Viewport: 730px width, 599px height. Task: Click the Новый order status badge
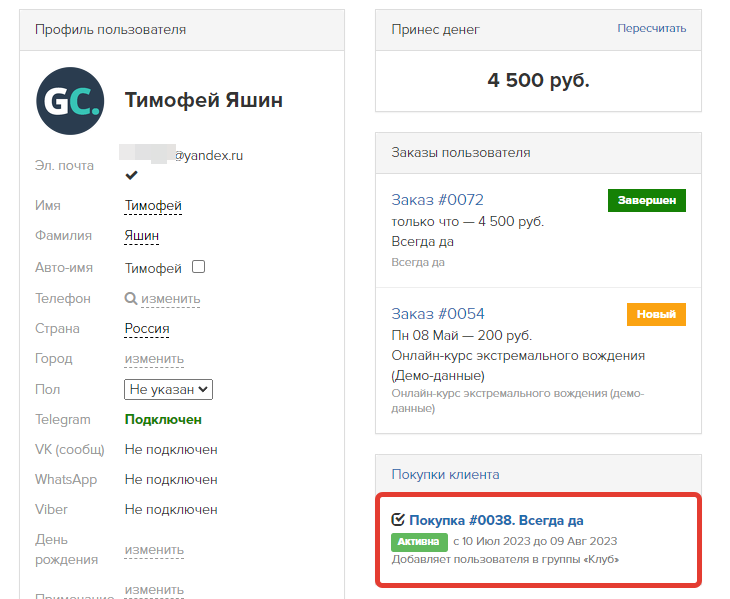(x=656, y=314)
